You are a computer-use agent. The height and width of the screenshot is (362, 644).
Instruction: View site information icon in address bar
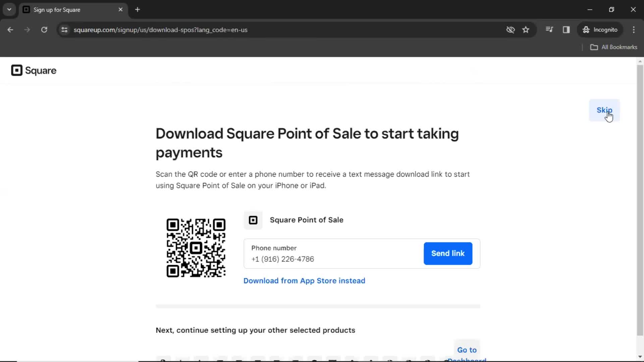64,30
